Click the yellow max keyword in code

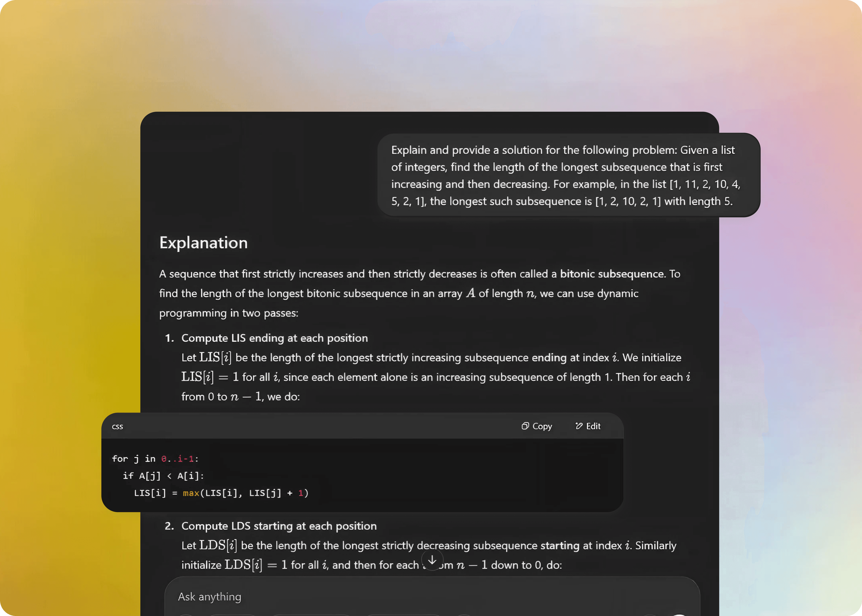tap(191, 493)
